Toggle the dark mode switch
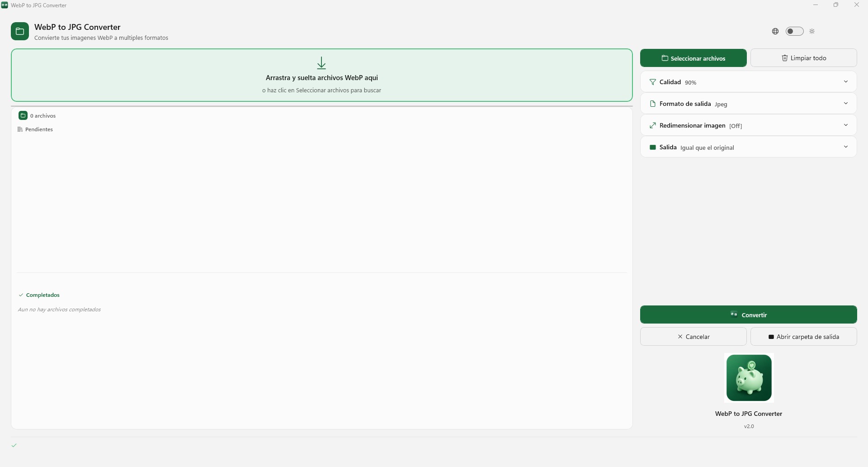Screen dimensions: 868x467 794,31
